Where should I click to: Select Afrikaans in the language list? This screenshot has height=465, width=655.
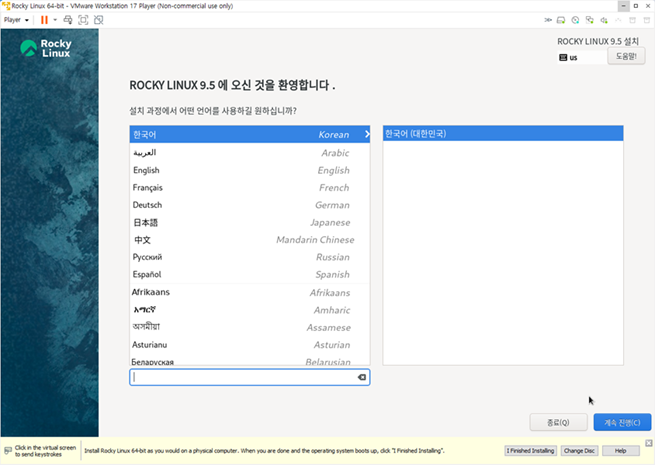tap(250, 292)
